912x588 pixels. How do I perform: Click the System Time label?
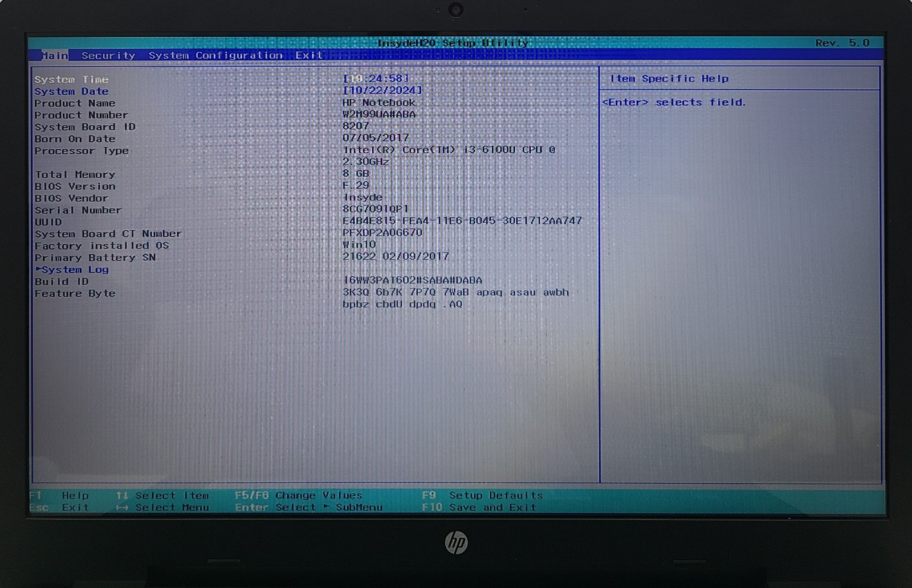tap(71, 79)
